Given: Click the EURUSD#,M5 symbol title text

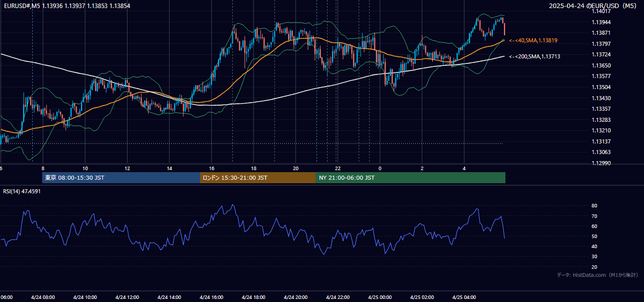Looking at the screenshot, I should point(21,6).
